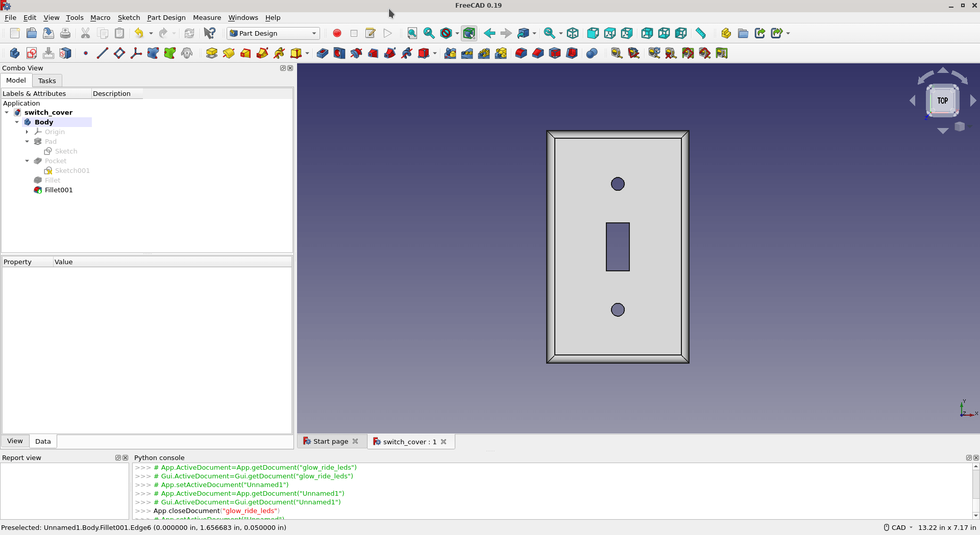
Task: Set isometric view with the axonometric cube icon
Action: [573, 33]
